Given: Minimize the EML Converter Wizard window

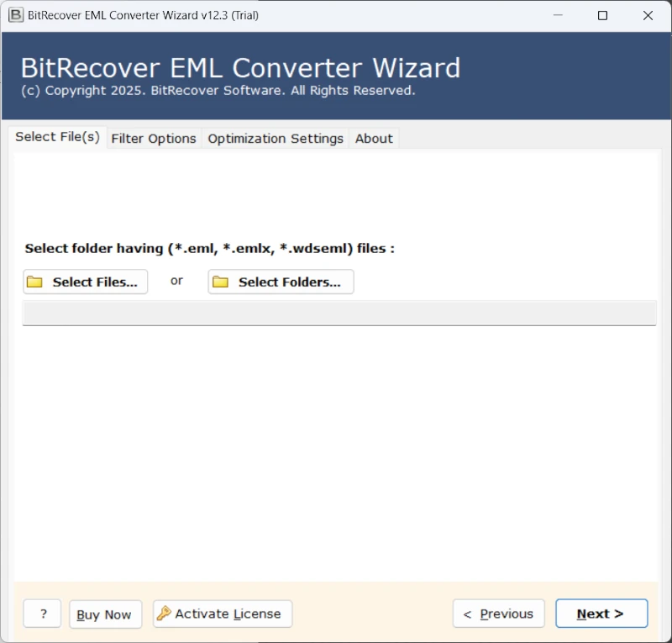Looking at the screenshot, I should [558, 15].
